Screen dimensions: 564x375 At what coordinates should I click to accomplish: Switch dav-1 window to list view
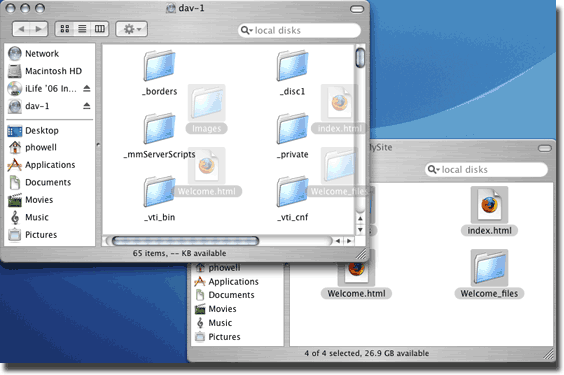pos(82,29)
